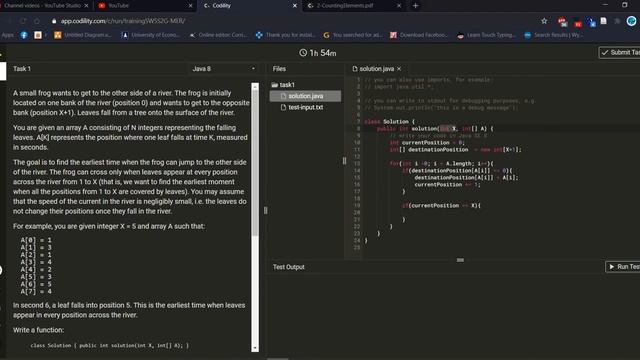
Task: Click the horizontal splitter handle above Test Output
Action: tap(460, 260)
